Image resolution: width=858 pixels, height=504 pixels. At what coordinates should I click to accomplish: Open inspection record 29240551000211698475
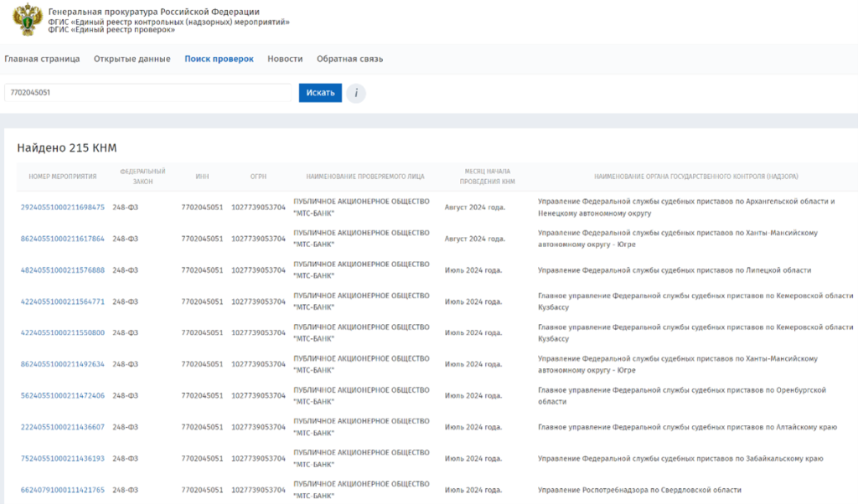tap(63, 208)
